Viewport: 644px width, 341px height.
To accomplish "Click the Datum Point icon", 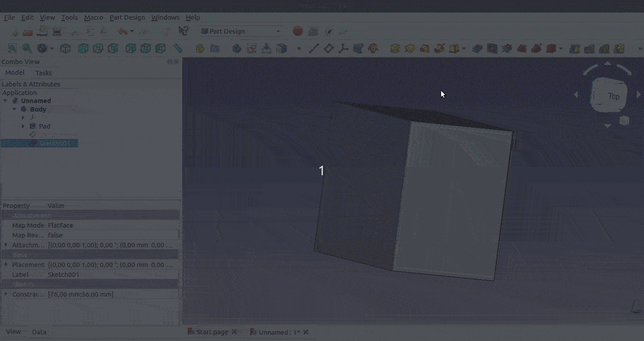I will [299, 48].
